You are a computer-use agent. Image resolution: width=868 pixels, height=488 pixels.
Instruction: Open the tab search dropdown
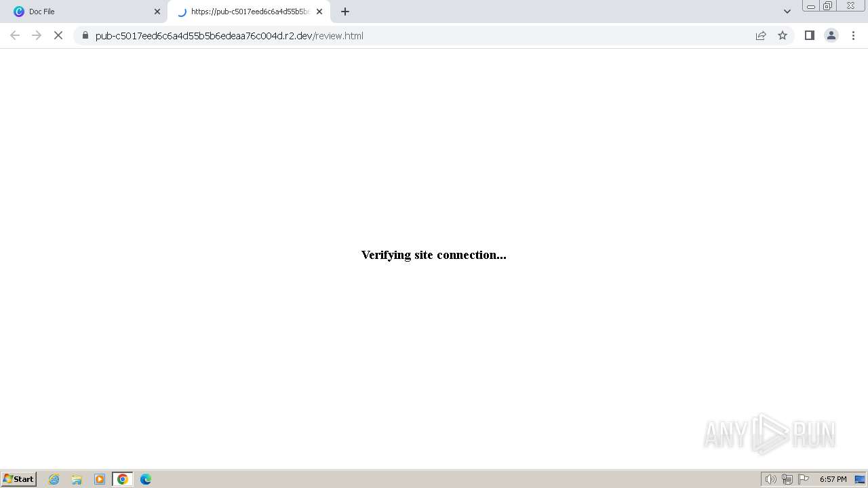coord(787,12)
